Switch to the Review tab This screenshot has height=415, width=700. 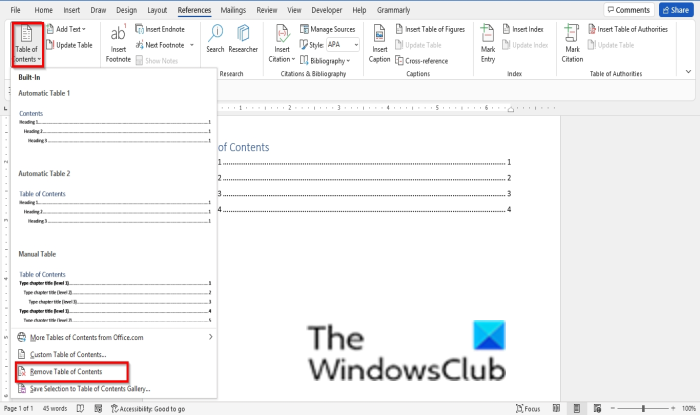[x=267, y=10]
